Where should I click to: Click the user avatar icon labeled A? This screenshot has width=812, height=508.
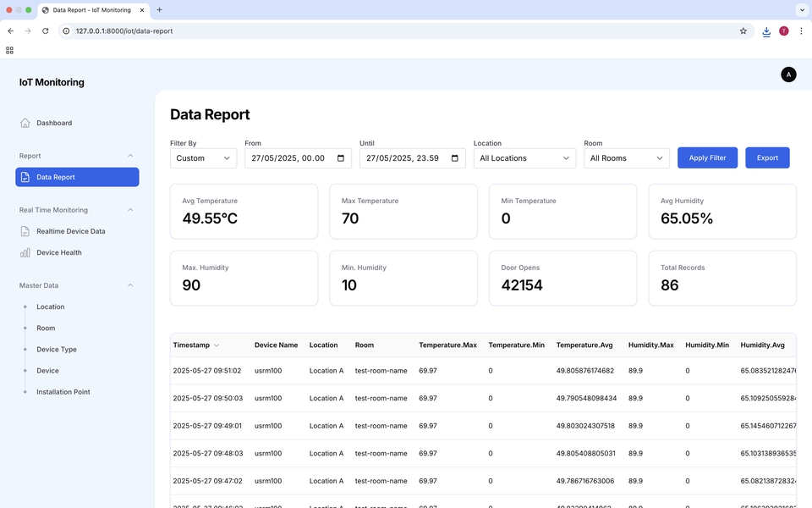point(788,75)
